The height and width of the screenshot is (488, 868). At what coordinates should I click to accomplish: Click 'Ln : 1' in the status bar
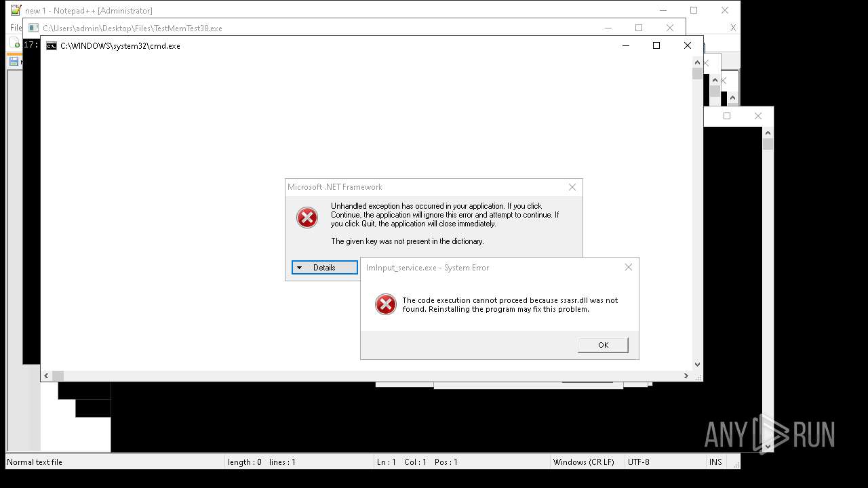(387, 462)
